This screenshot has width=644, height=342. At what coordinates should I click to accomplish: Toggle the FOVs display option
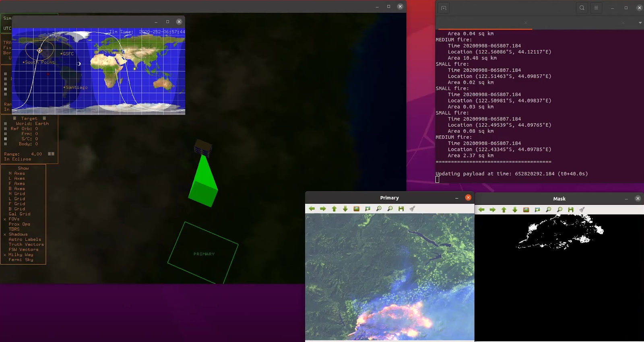tap(14, 219)
